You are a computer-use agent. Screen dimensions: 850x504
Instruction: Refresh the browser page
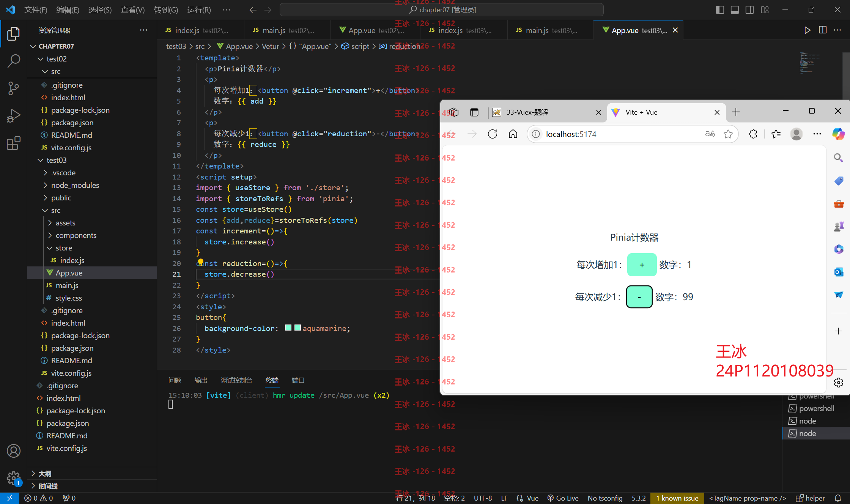click(x=493, y=134)
